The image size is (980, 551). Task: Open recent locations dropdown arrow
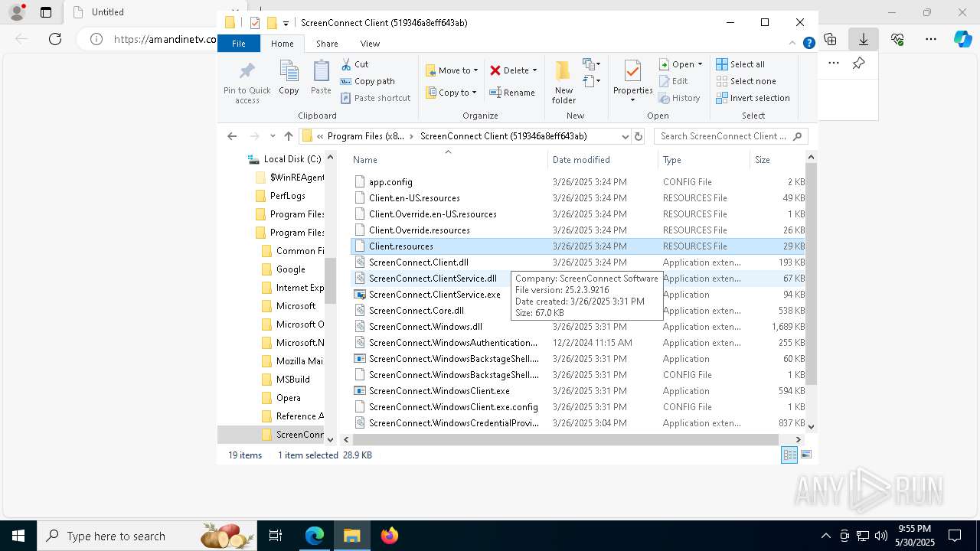point(273,136)
